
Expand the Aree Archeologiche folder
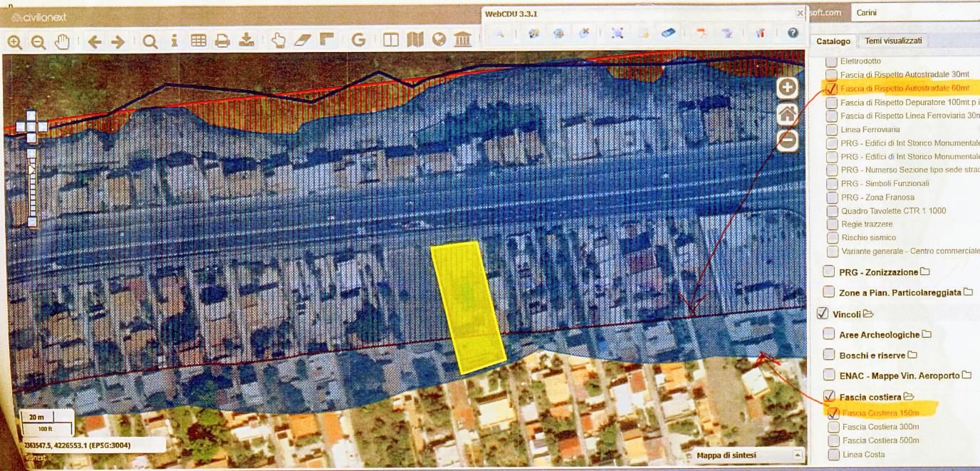(x=927, y=334)
